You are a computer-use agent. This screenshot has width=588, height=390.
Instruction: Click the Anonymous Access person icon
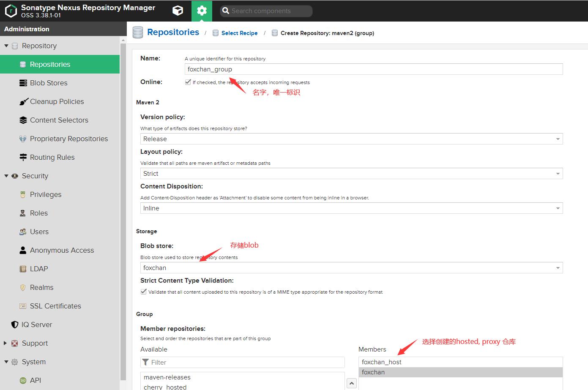coord(23,250)
